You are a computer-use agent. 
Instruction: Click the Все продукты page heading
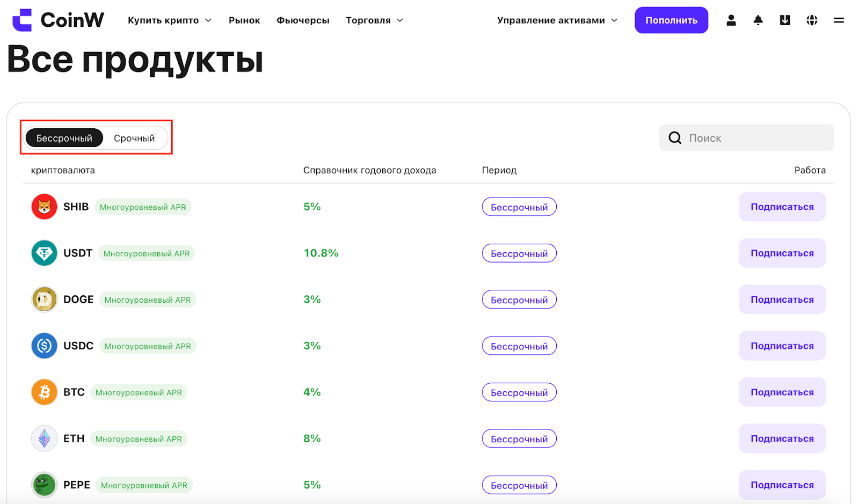135,59
